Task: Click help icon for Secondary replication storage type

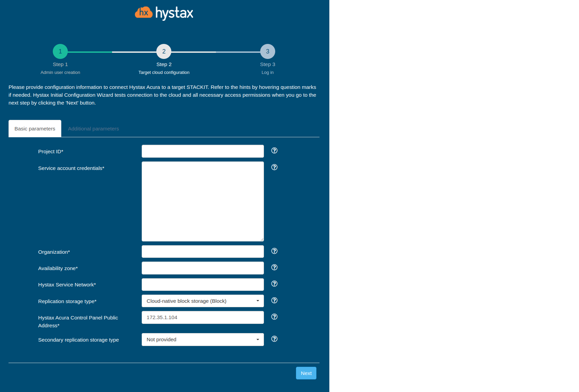Action: [x=275, y=339]
